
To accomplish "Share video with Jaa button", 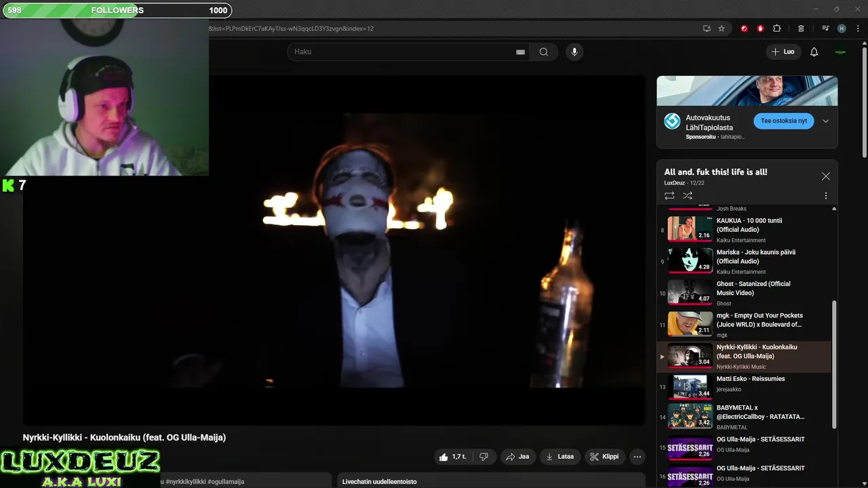I will (x=518, y=457).
